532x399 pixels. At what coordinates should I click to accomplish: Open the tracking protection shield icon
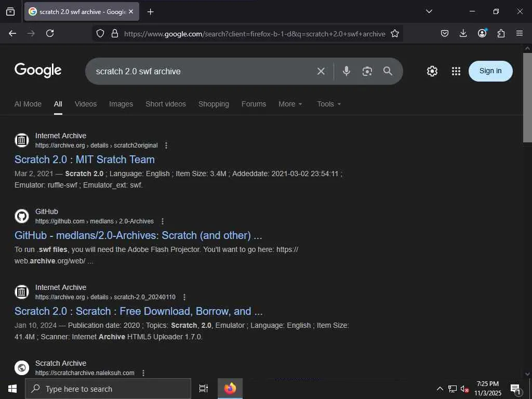coord(100,34)
